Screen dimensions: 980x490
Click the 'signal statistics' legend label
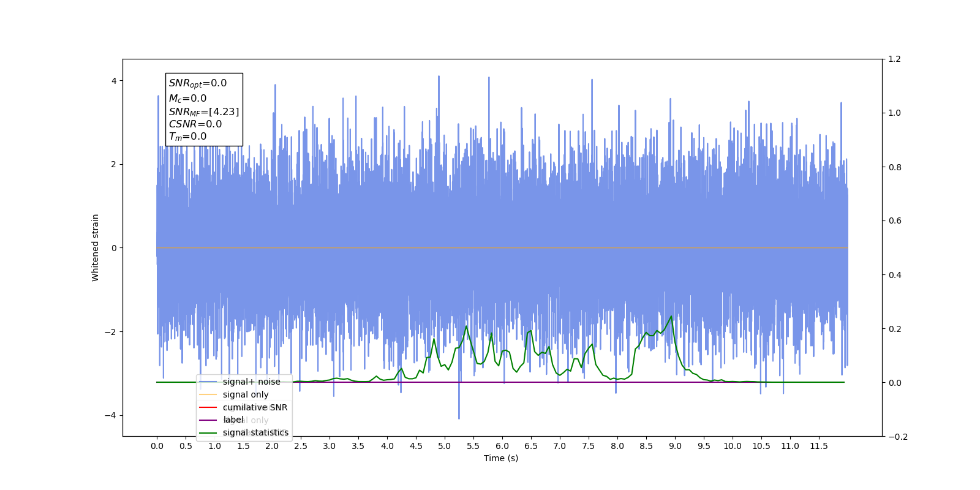click(x=255, y=432)
